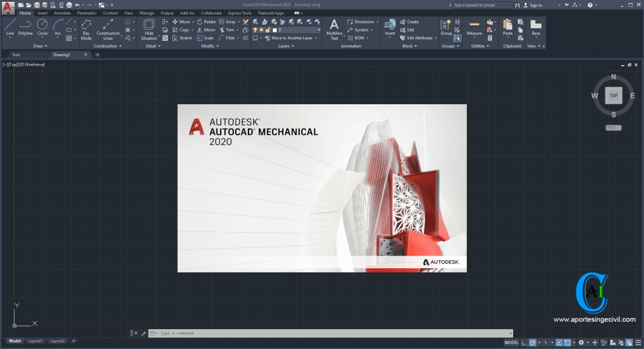
Task: Activate Ray Mode in Construction panel
Action: coord(86,29)
